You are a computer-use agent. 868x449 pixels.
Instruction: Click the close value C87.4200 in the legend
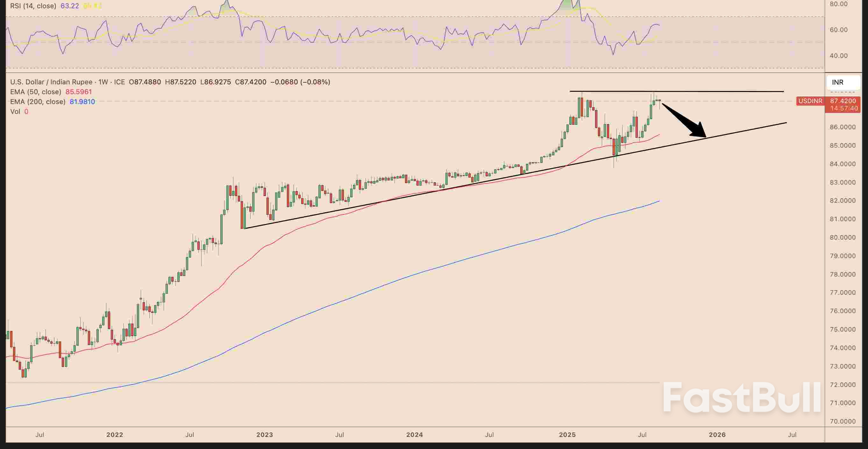[x=251, y=82]
